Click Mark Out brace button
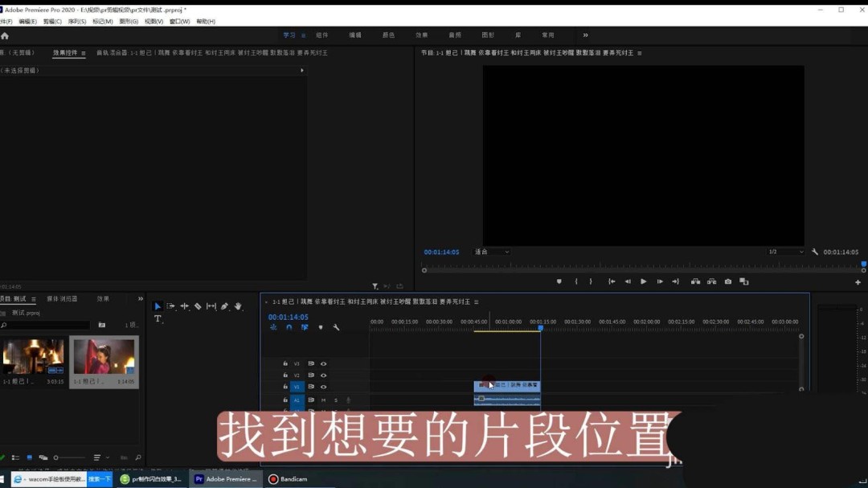This screenshot has height=488, width=868. [591, 282]
